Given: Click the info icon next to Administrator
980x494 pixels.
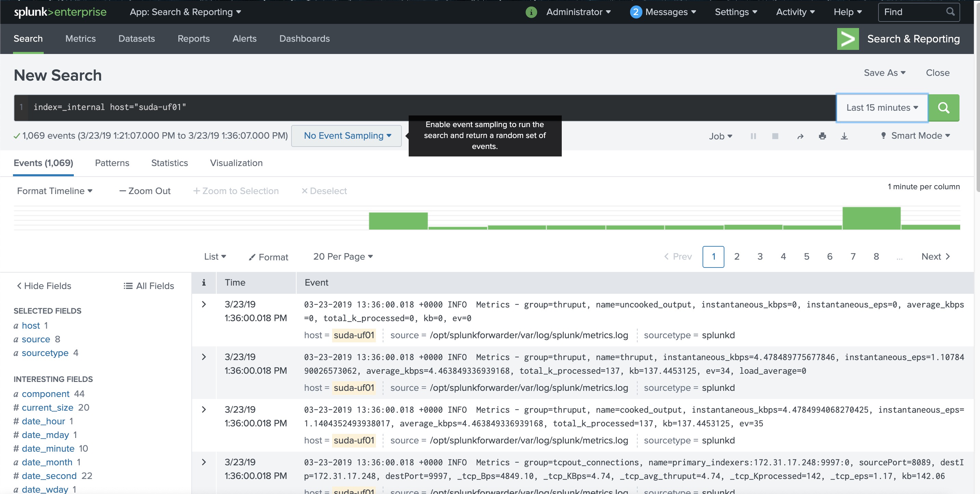Looking at the screenshot, I should coord(530,12).
